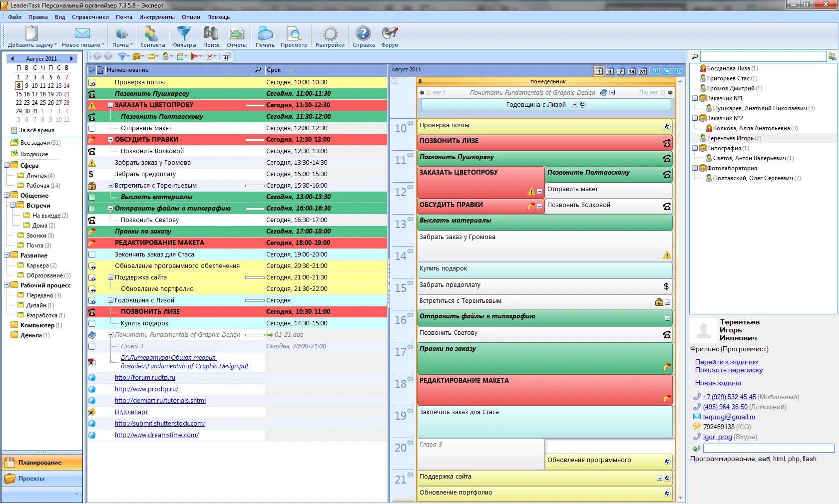Collapse the Годовщина с Лизой task subtree

[111, 300]
